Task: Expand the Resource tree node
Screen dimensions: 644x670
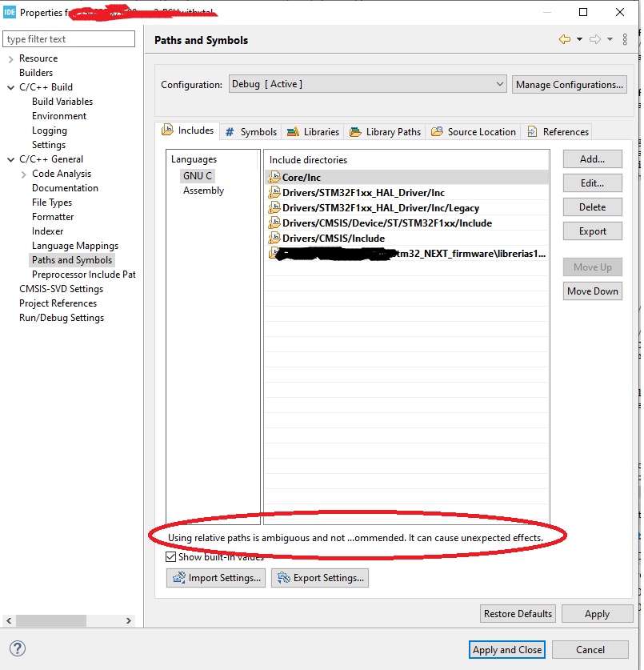Action: pyautogui.click(x=11, y=59)
